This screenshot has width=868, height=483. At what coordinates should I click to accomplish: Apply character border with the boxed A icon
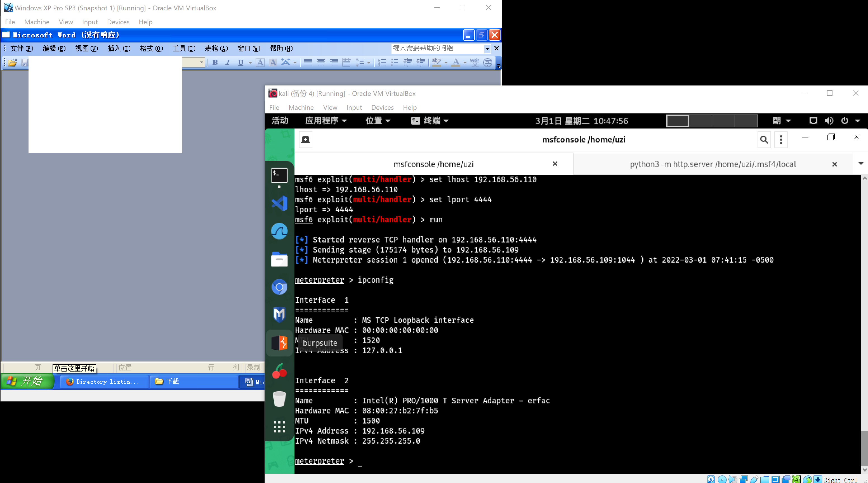260,63
